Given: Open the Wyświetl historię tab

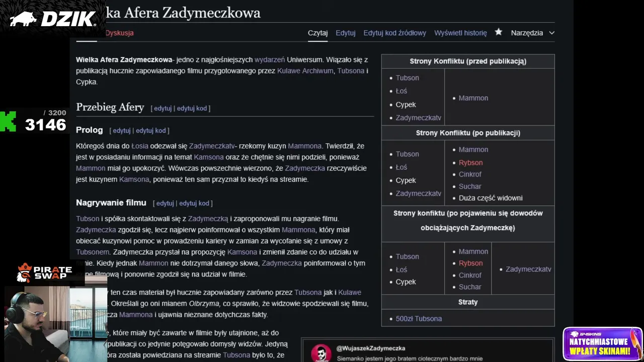Looking at the screenshot, I should point(460,33).
